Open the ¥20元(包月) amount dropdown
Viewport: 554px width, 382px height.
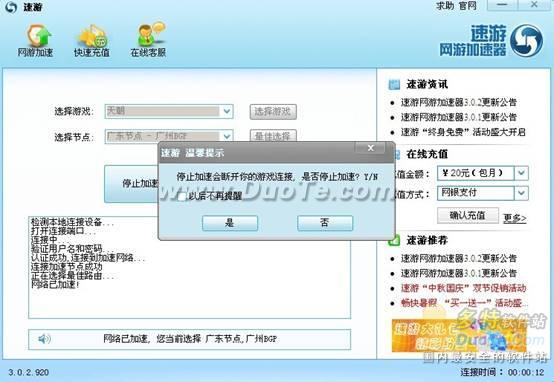tap(521, 173)
